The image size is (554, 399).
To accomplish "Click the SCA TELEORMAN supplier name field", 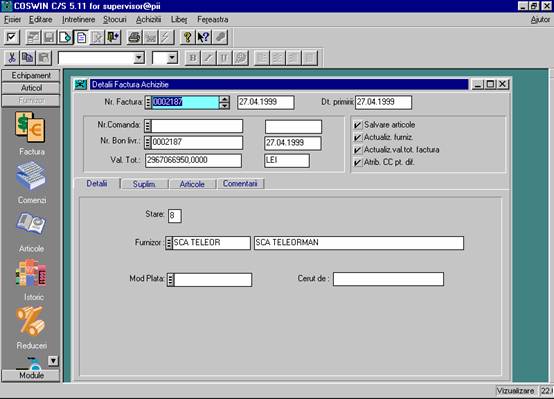I will point(359,243).
